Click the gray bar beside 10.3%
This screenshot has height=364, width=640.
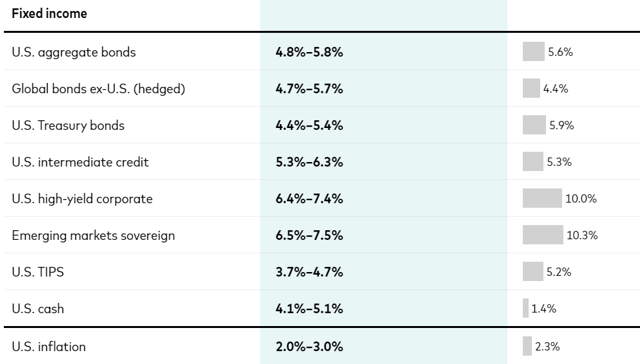[x=543, y=235]
